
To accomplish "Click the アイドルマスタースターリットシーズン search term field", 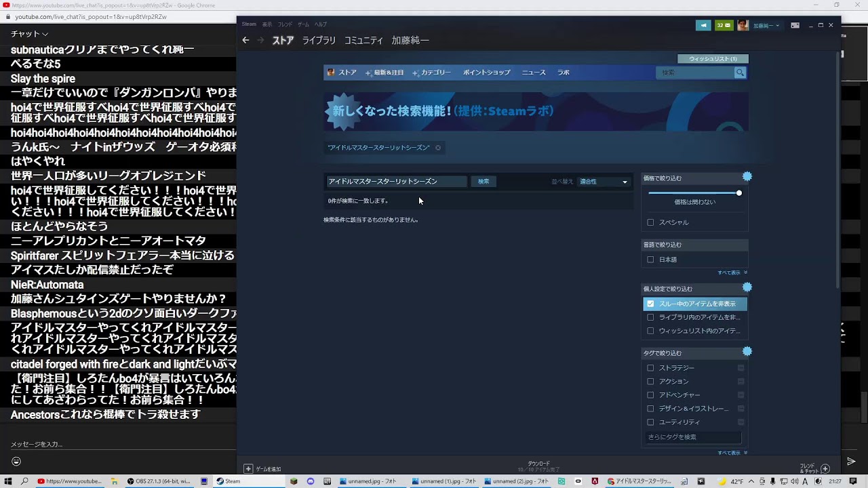I will [x=396, y=182].
